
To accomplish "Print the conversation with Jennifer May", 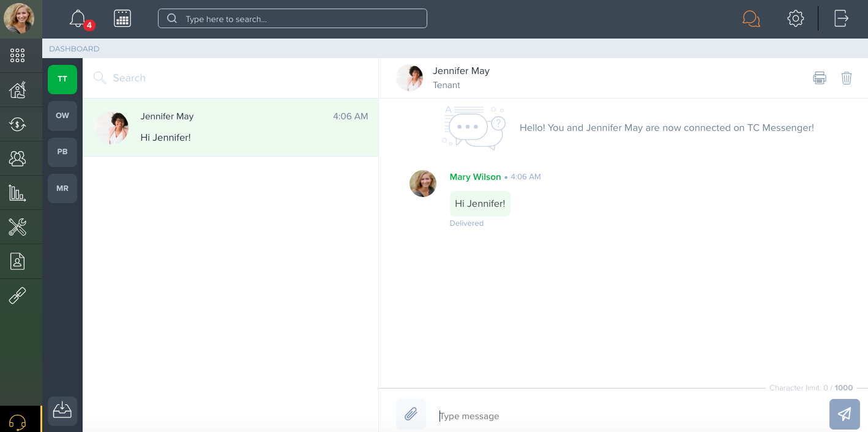I will click(820, 78).
